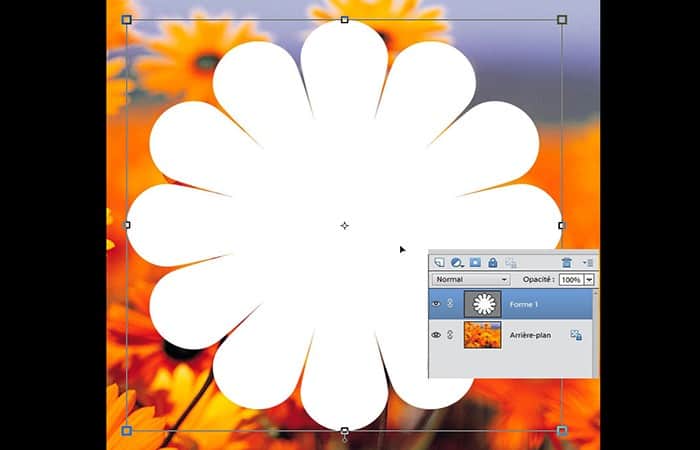Click the right-middle transform handle
The width and height of the screenshot is (700, 450).
562,225
